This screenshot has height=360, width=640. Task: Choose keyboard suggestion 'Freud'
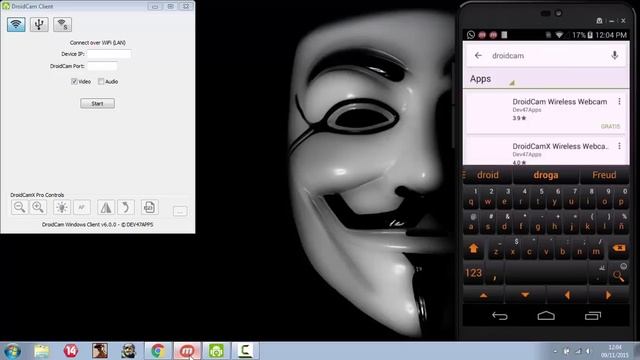coord(604,175)
